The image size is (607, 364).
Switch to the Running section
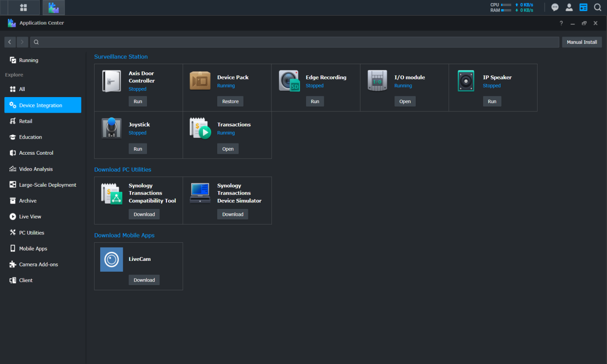coord(29,60)
